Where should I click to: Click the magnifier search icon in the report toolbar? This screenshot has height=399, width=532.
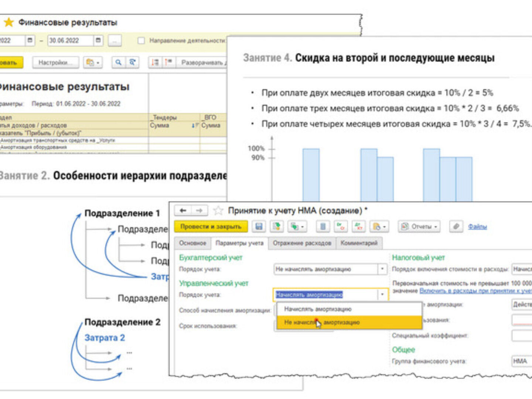click(118, 62)
